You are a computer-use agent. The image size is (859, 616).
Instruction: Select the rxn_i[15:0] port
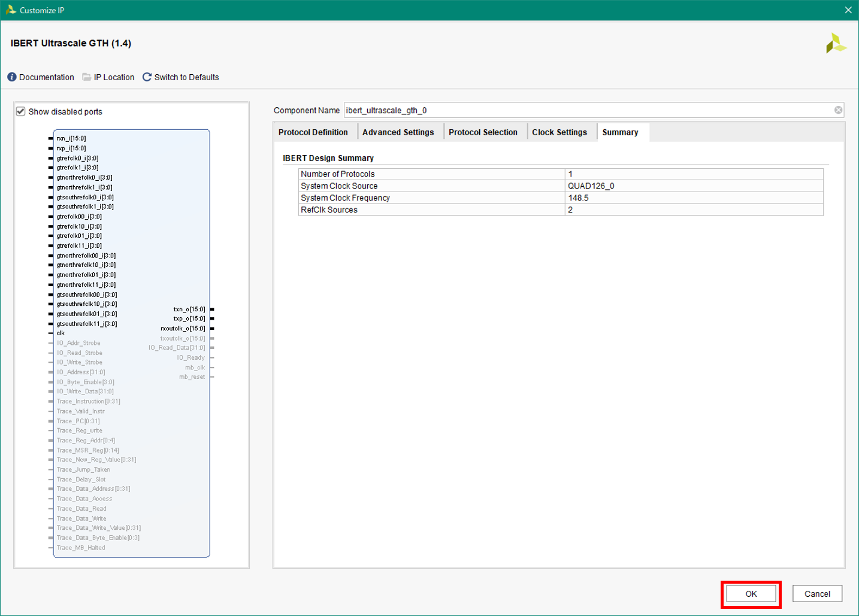tap(71, 138)
